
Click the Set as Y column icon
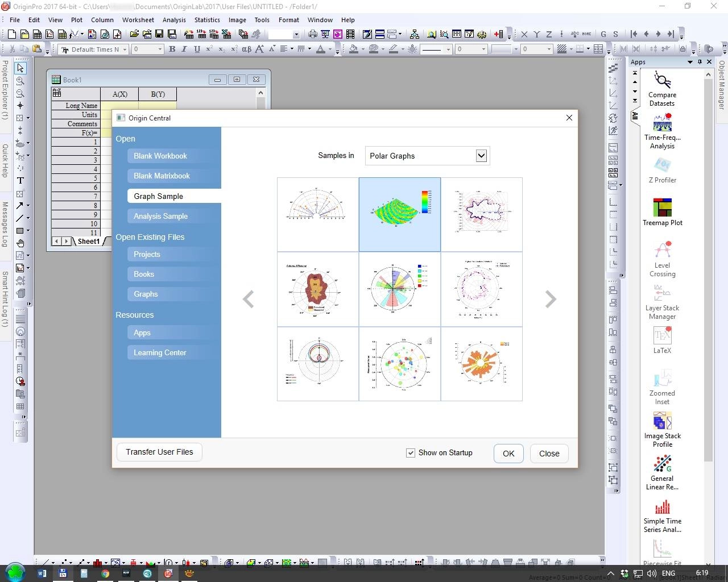point(536,35)
